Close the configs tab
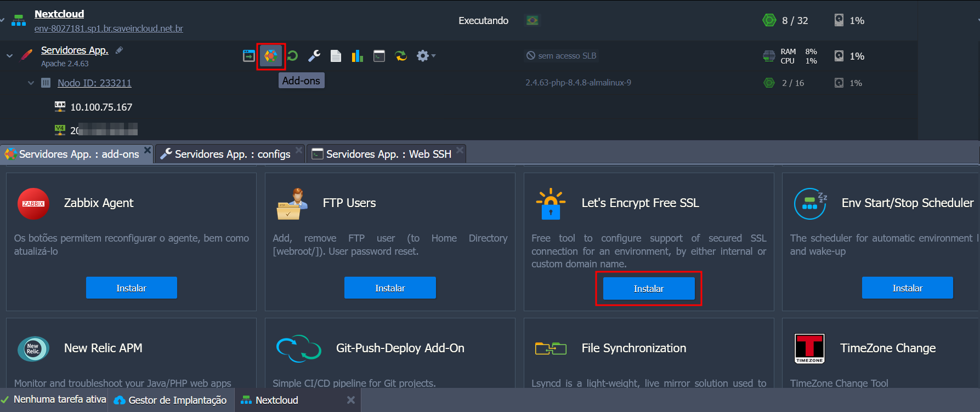Image resolution: width=980 pixels, height=412 pixels. click(x=299, y=150)
